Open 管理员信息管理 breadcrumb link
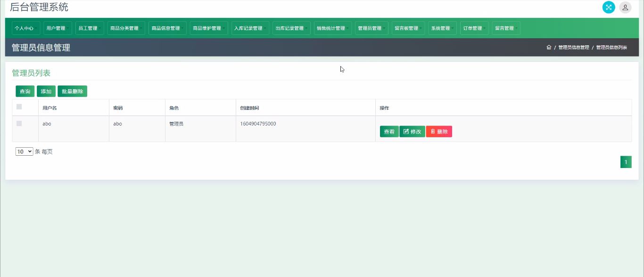Viewport: 644px width, 277px height. (574, 48)
